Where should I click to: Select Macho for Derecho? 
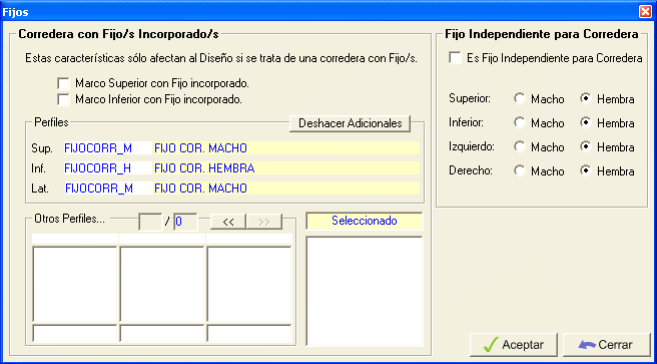click(x=520, y=171)
